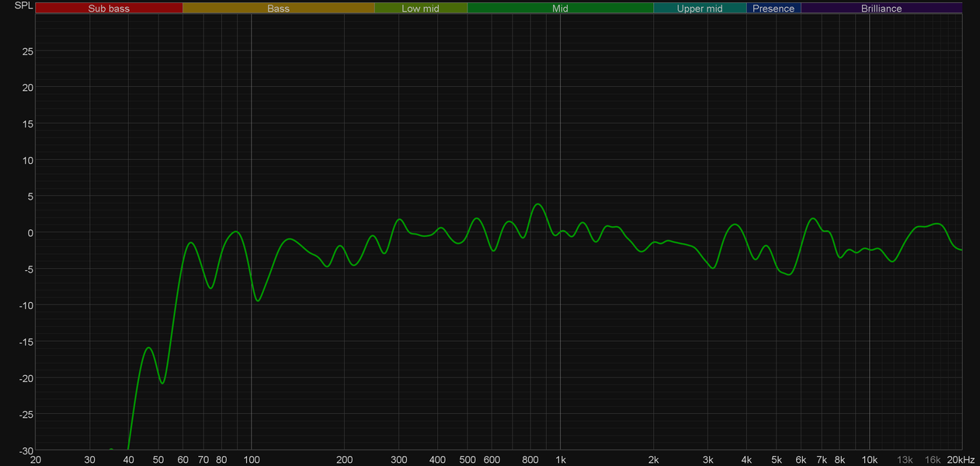Click the 7k frequency label
Viewport: 980px width, 466px height.
822,460
